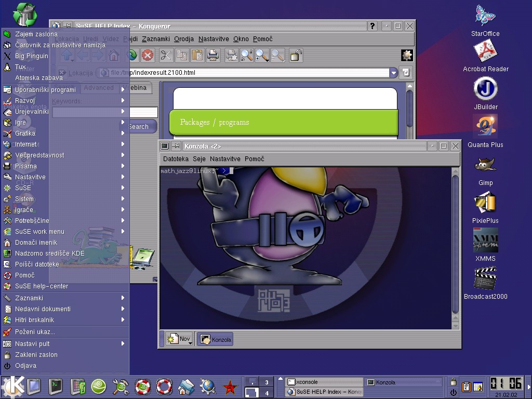
Task: Click the Packages / programs green banner
Action: (x=283, y=122)
